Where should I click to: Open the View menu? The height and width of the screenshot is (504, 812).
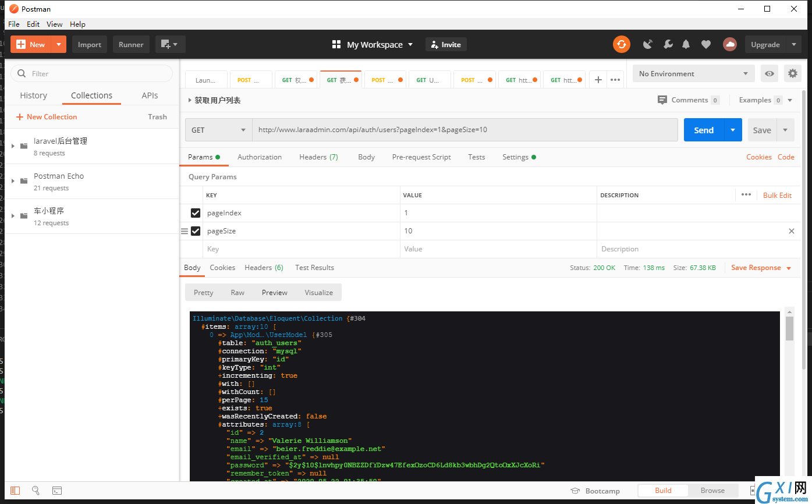[55, 24]
